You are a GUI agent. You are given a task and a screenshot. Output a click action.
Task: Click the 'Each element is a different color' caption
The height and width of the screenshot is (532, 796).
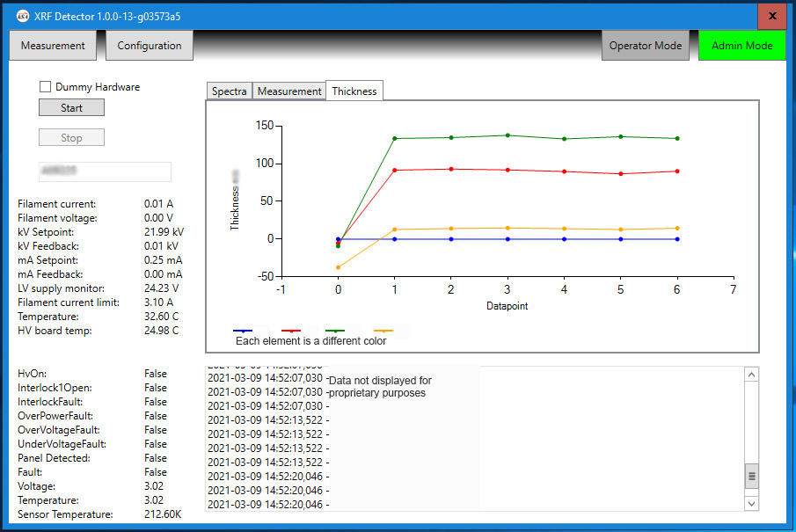pyautogui.click(x=310, y=341)
